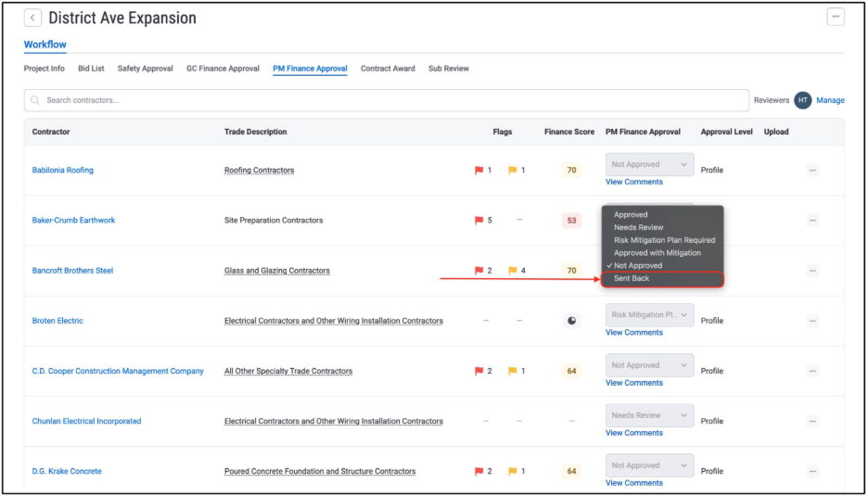Click the yellow flag for Bancroft Brothers Steel
This screenshot has width=868, height=496.
click(x=513, y=271)
